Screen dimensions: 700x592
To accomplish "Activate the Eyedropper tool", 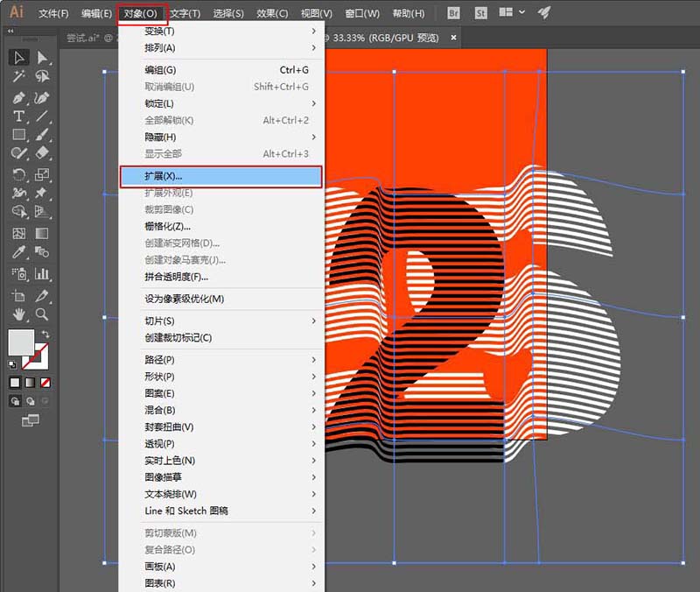I will (18, 252).
